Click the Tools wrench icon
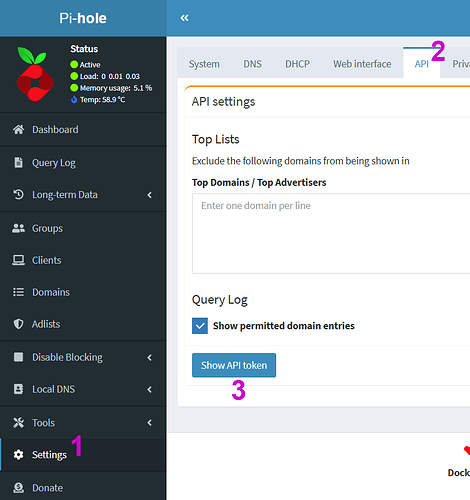The image size is (470, 500). coord(18,423)
